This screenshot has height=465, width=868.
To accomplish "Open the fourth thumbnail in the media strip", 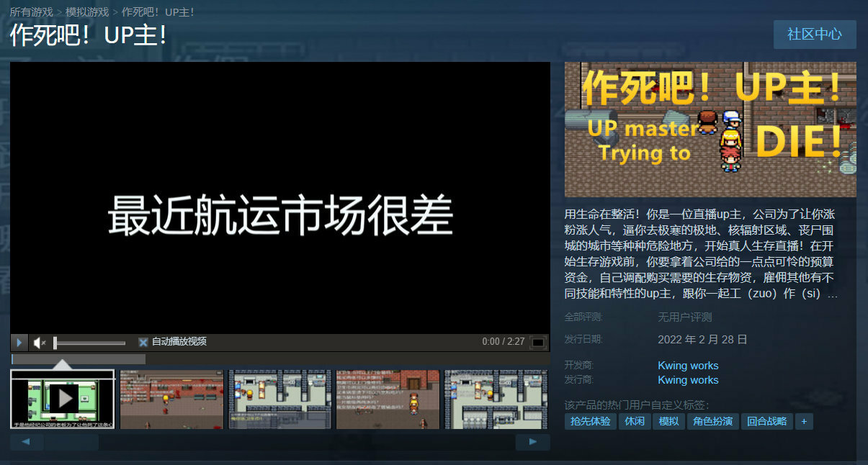I will click(x=388, y=399).
